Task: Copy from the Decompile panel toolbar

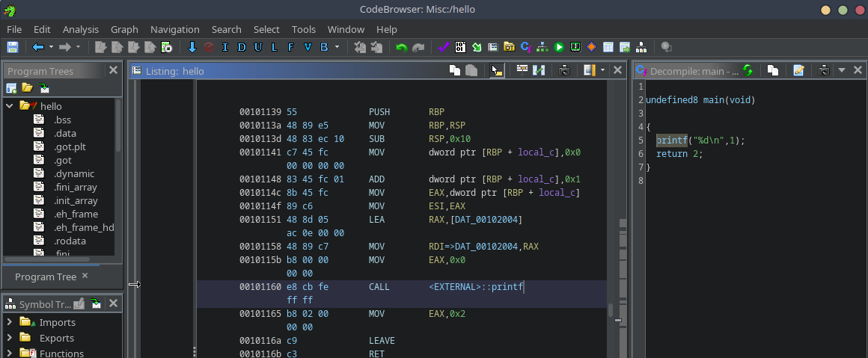Action: 773,70
